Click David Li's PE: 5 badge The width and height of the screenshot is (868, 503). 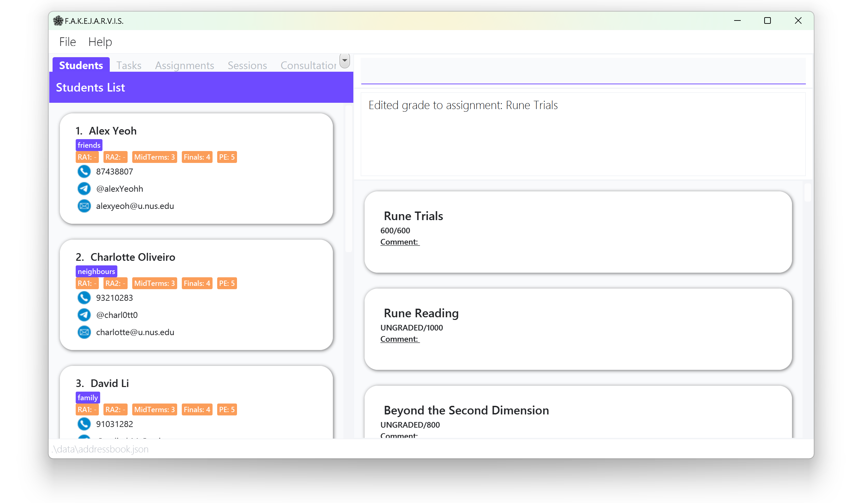point(227,410)
